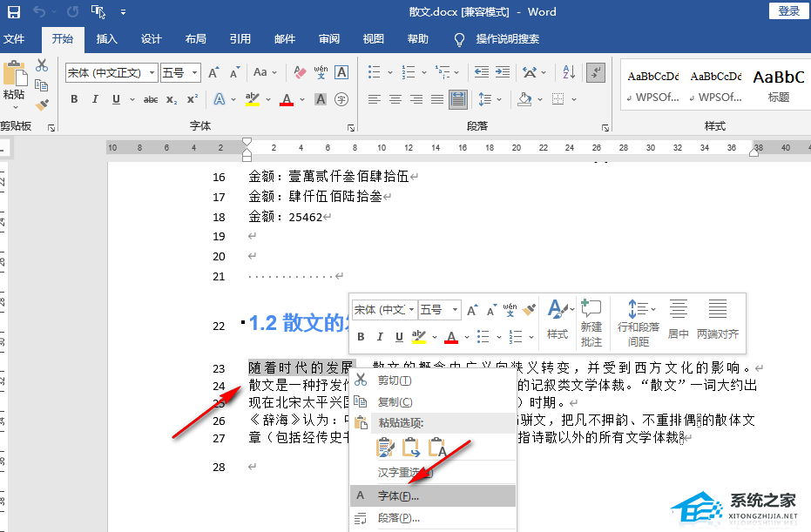Toggle Bold in the ribbon font group
The image size is (811, 532).
[75, 99]
